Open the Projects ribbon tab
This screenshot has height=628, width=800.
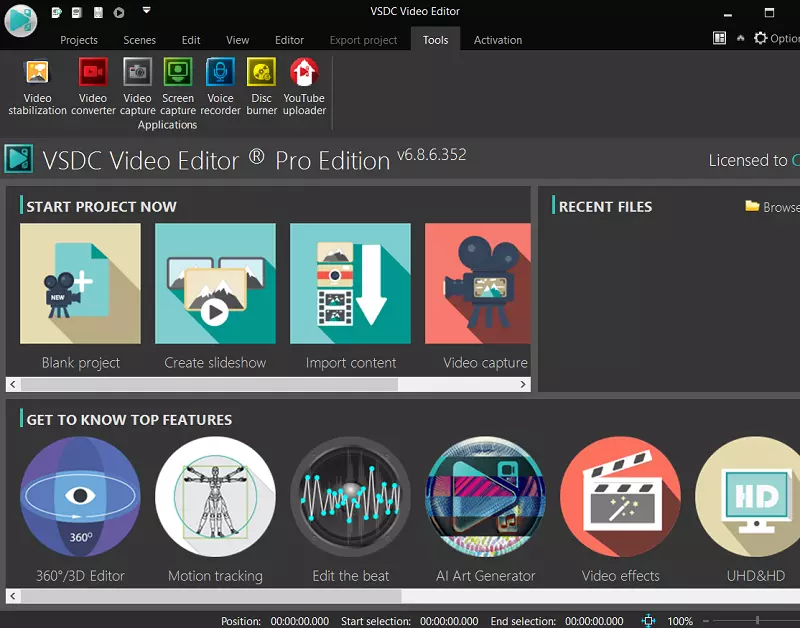(x=79, y=40)
